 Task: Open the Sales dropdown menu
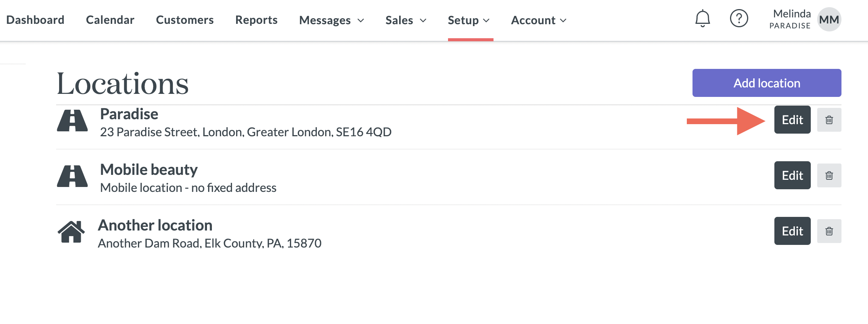pos(406,20)
